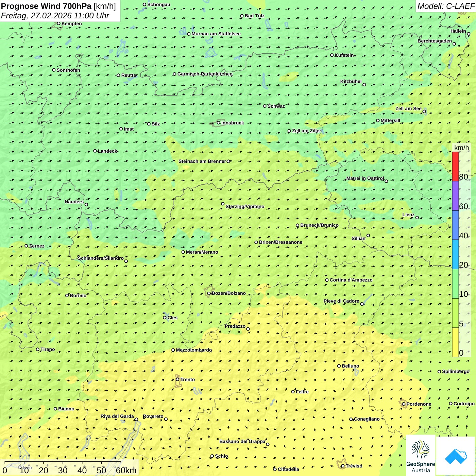Click the Murnau am Staffelsee label
Viewport: 476px width, 476px height.
tap(216, 34)
